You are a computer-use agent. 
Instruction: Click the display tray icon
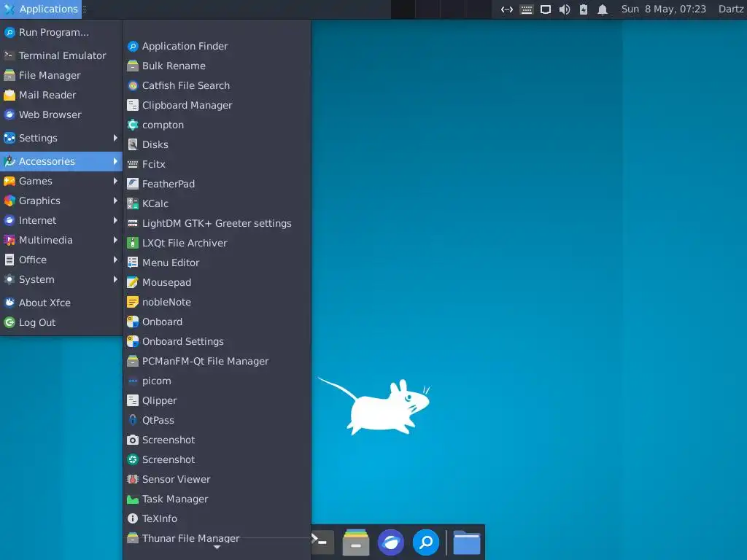546,9
